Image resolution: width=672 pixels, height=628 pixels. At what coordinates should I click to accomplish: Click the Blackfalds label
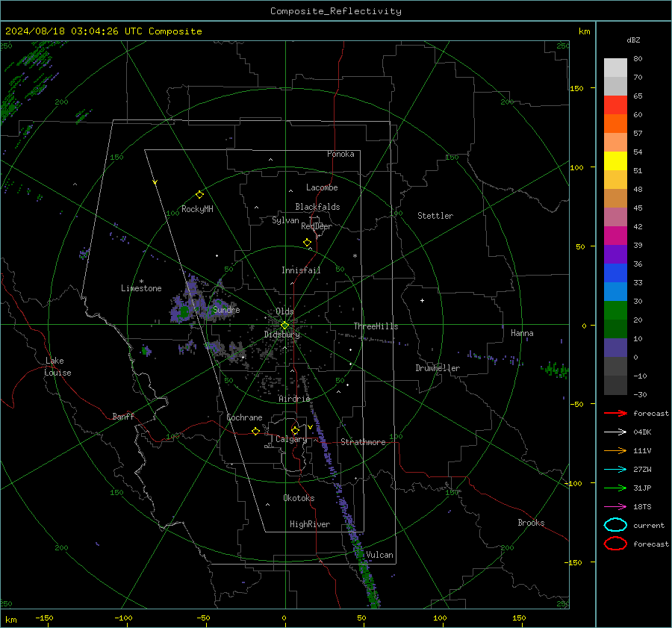tap(317, 207)
